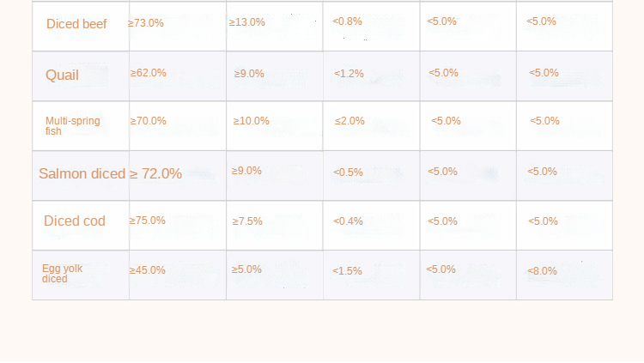Click the <1.2% cell in Quail row

coord(349,74)
